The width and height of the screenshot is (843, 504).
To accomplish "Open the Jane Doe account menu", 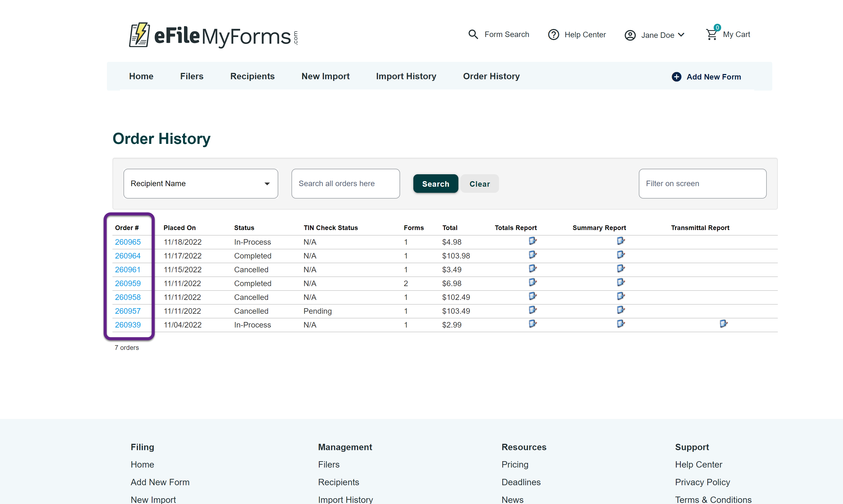I will pos(654,35).
